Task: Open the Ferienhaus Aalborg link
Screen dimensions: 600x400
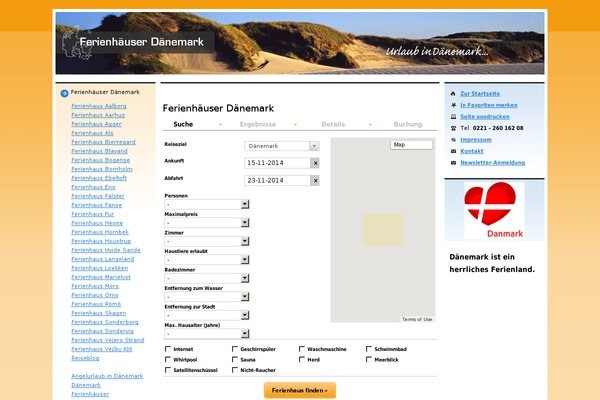Action: tap(99, 106)
